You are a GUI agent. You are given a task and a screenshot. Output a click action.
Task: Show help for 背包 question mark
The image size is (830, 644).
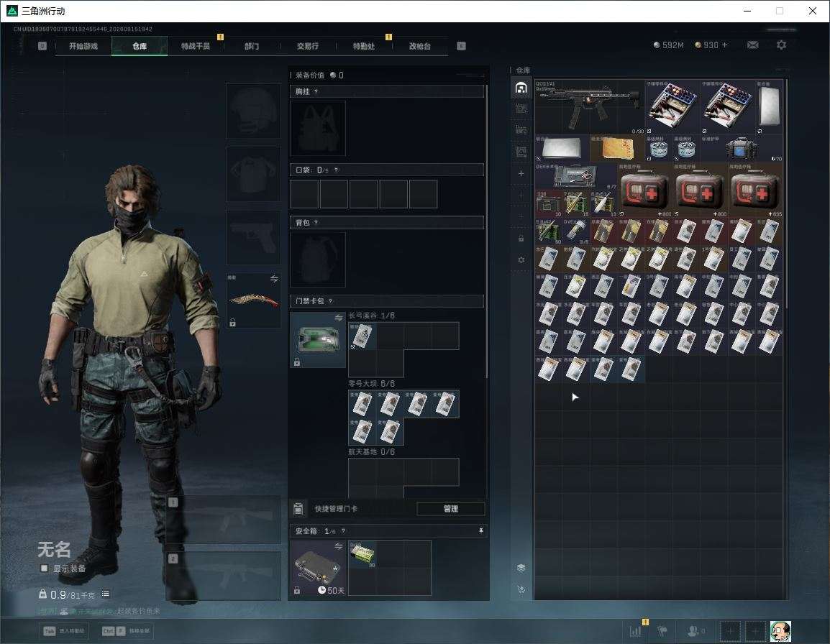pyautogui.click(x=316, y=223)
